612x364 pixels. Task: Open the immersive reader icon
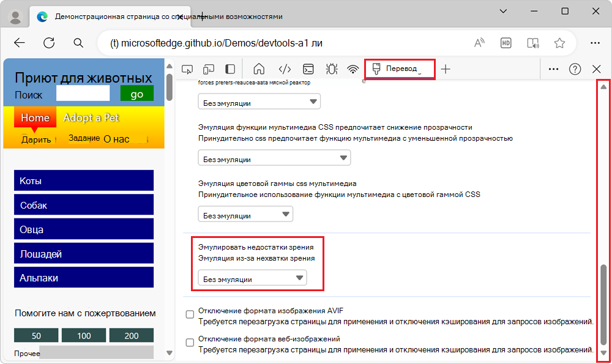pos(533,43)
